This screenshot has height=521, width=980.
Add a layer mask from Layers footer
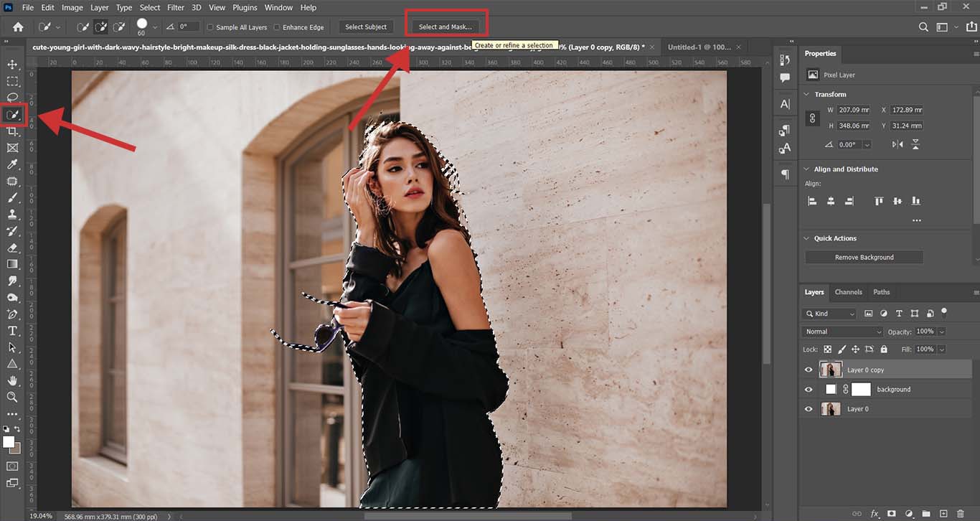click(x=892, y=514)
